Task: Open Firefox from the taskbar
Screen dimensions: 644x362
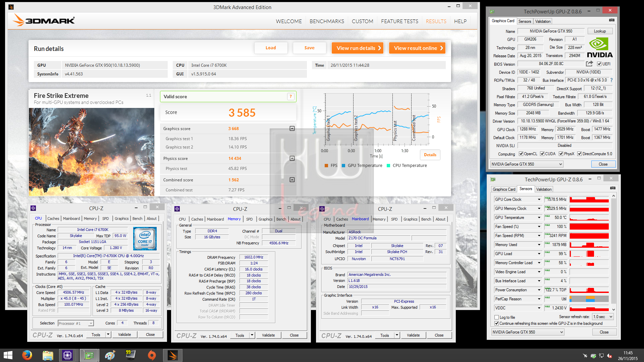Action: pos(27,355)
